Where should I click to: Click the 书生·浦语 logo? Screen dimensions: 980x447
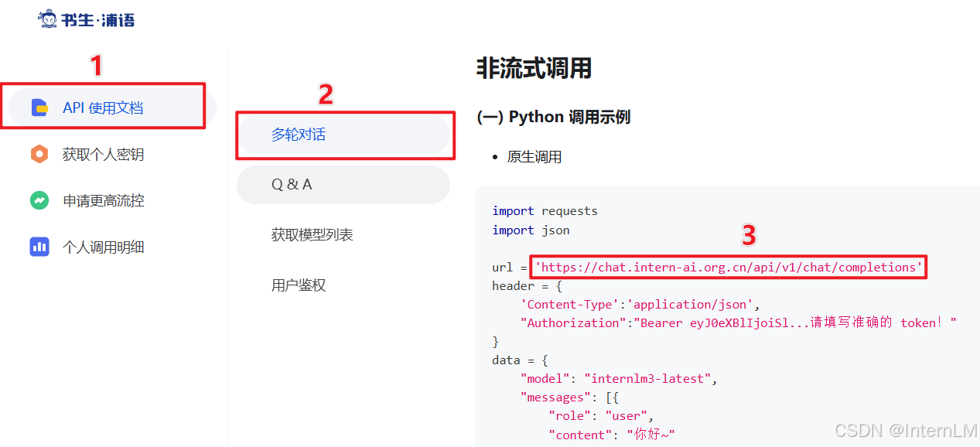tap(87, 19)
